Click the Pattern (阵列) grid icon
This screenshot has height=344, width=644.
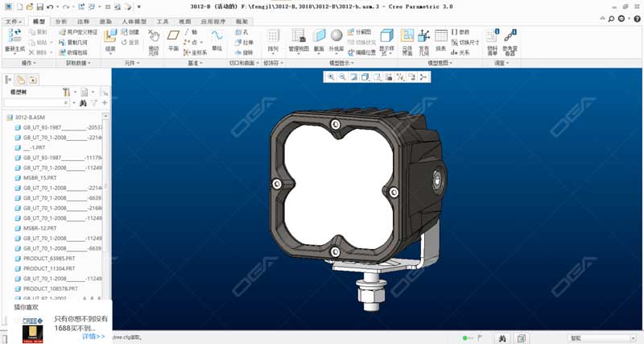point(273,35)
